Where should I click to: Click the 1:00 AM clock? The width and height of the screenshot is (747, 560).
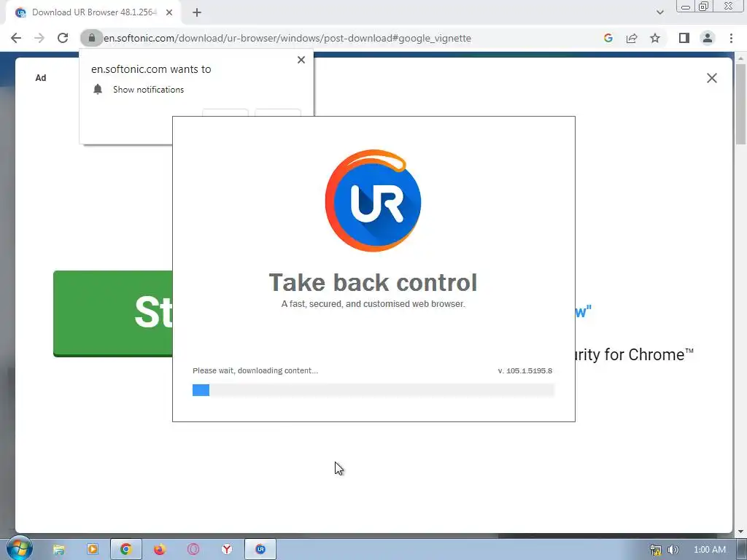(x=709, y=550)
